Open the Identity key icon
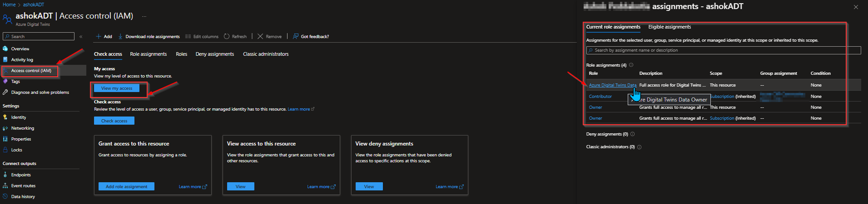 (x=5, y=117)
